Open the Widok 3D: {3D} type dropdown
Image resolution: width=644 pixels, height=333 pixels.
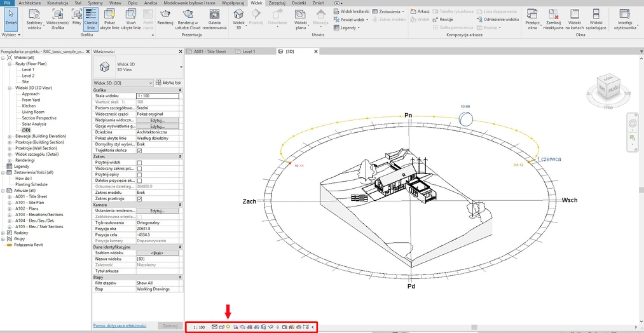(x=151, y=83)
